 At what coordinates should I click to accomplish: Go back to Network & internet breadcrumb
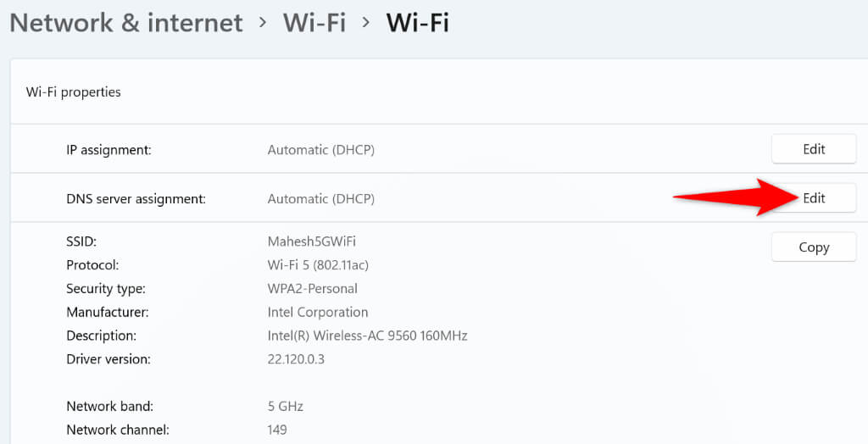click(x=126, y=23)
